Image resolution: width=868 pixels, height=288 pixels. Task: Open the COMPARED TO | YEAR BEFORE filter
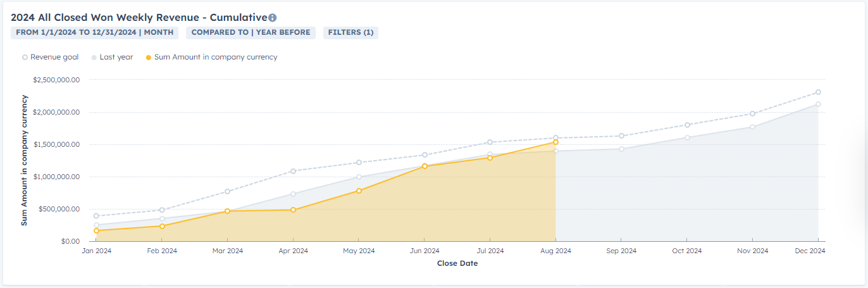(251, 32)
